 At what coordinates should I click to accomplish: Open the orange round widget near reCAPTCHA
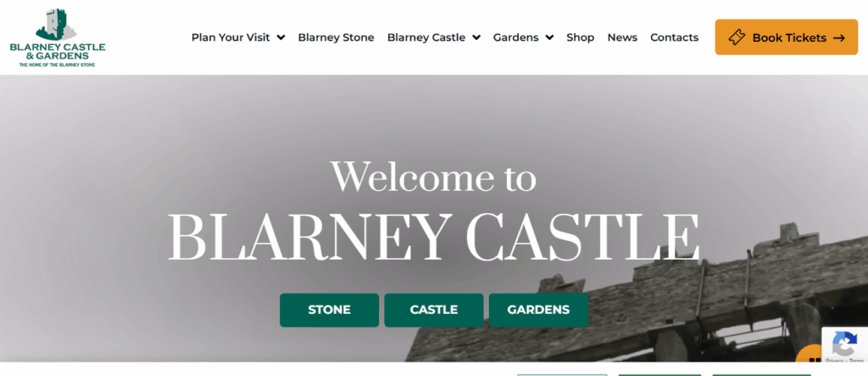812,355
